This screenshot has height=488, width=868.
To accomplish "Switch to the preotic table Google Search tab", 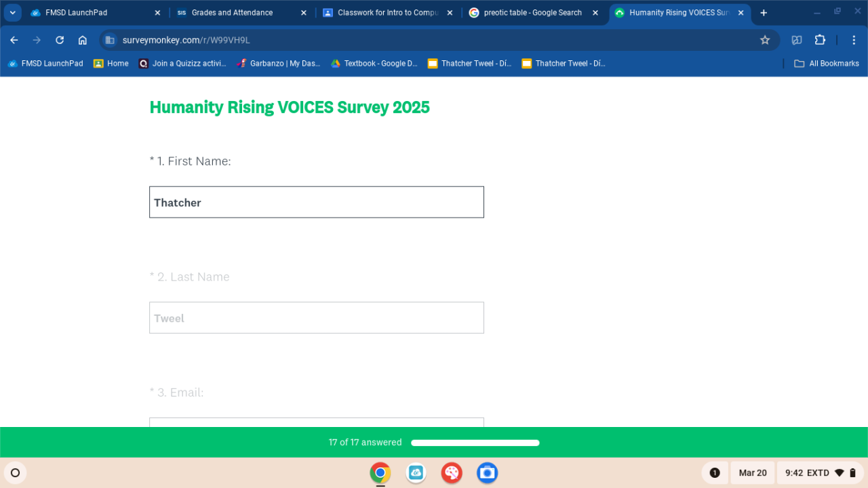I will (x=534, y=13).
